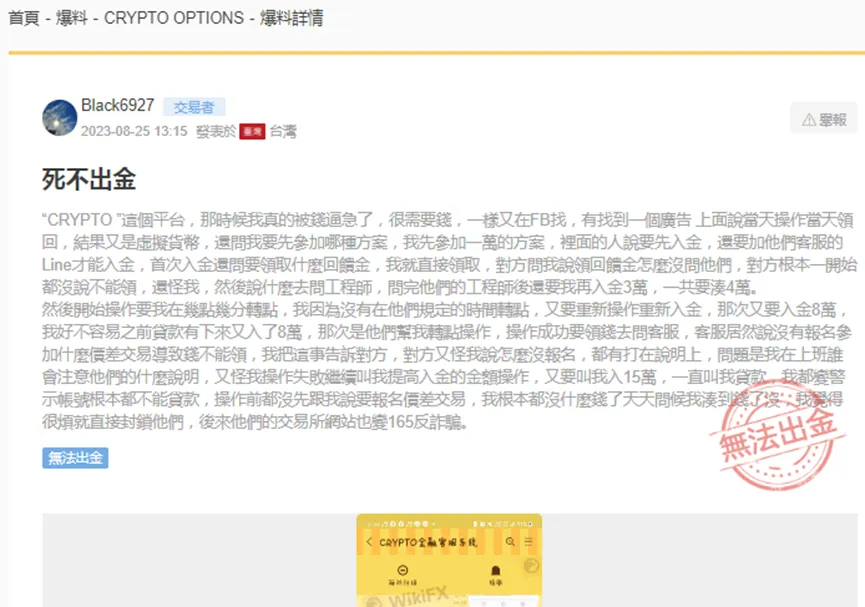Click the 死不出金 post title

click(89, 179)
